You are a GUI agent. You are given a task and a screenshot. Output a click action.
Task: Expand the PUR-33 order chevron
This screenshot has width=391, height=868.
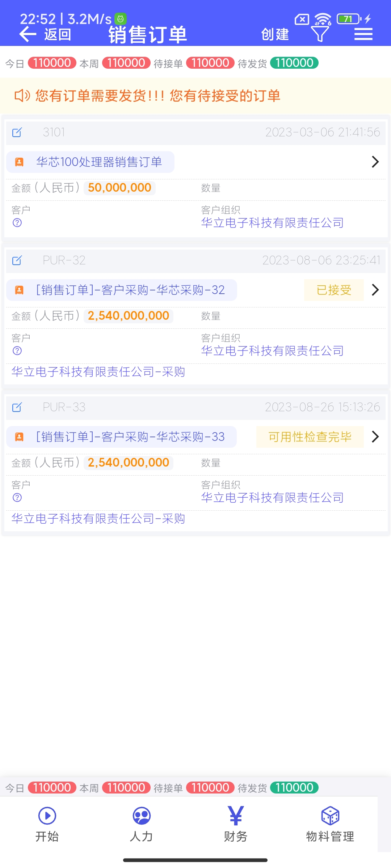point(375,437)
